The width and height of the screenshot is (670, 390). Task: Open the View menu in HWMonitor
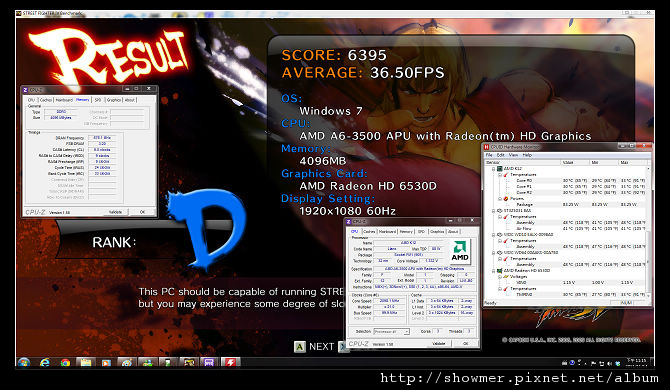(x=514, y=155)
